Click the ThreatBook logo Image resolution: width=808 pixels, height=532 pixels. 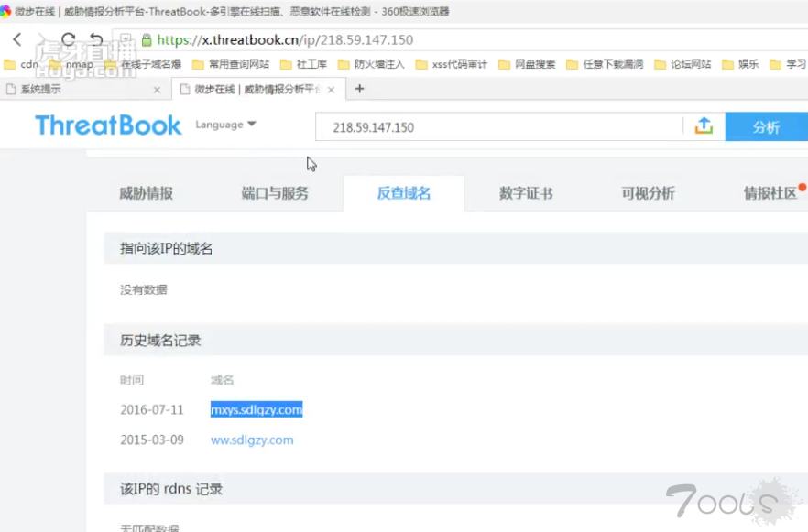coord(108,125)
